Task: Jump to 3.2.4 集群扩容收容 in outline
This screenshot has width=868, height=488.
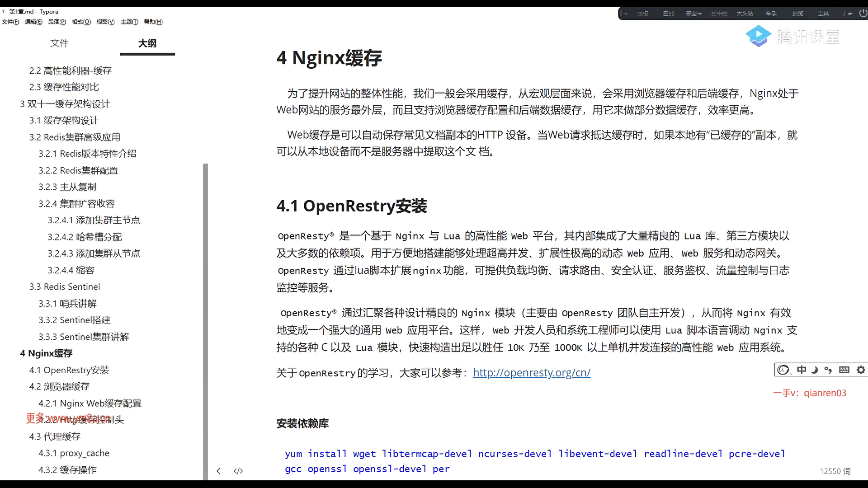Action: [x=76, y=204]
